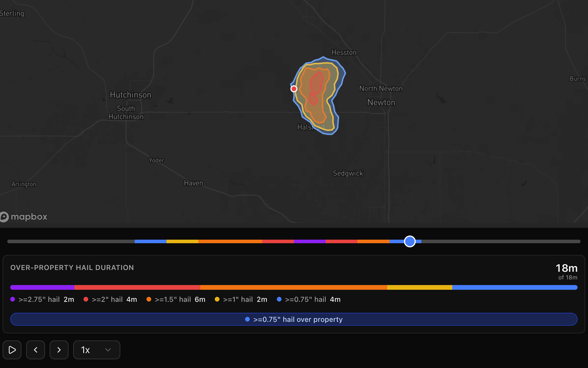588x368 pixels.
Task: Click the Mapbox logo
Action: coord(24,217)
